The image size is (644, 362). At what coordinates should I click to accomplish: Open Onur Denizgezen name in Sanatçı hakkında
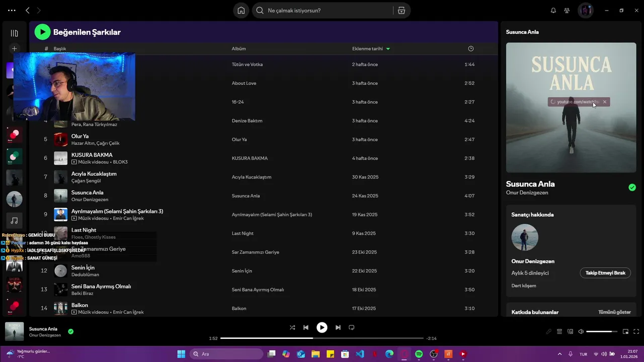pos(533,261)
